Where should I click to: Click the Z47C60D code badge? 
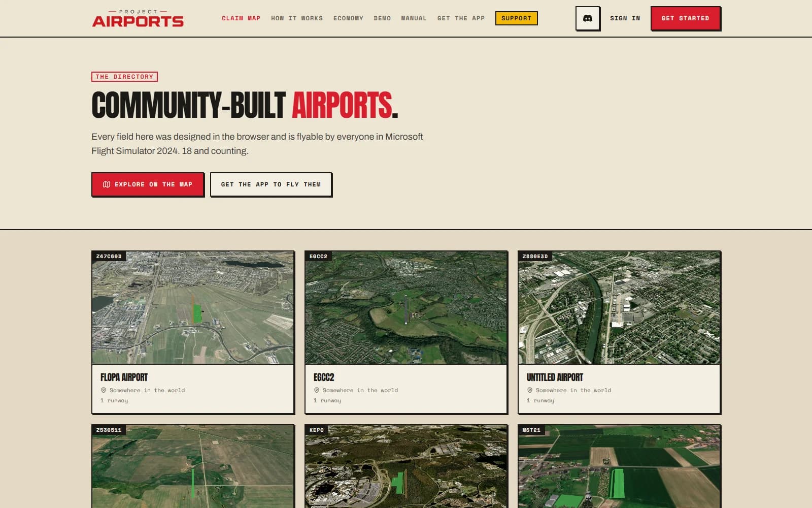click(109, 257)
